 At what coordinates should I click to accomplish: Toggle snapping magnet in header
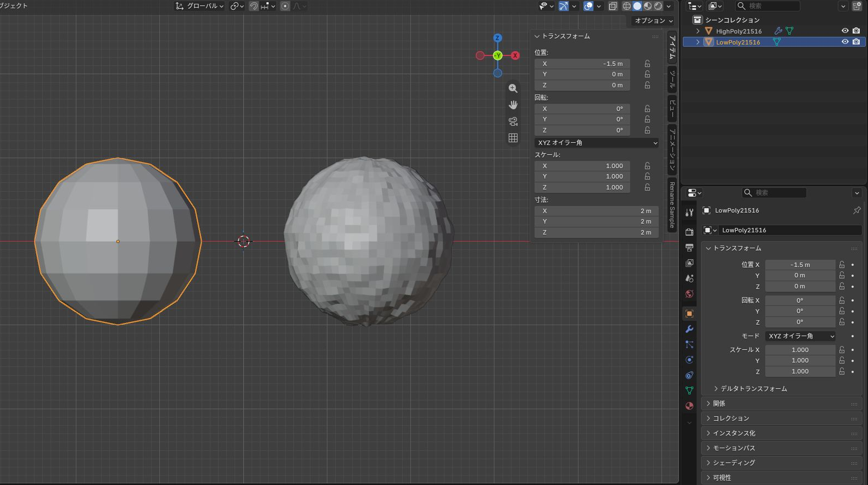point(253,6)
